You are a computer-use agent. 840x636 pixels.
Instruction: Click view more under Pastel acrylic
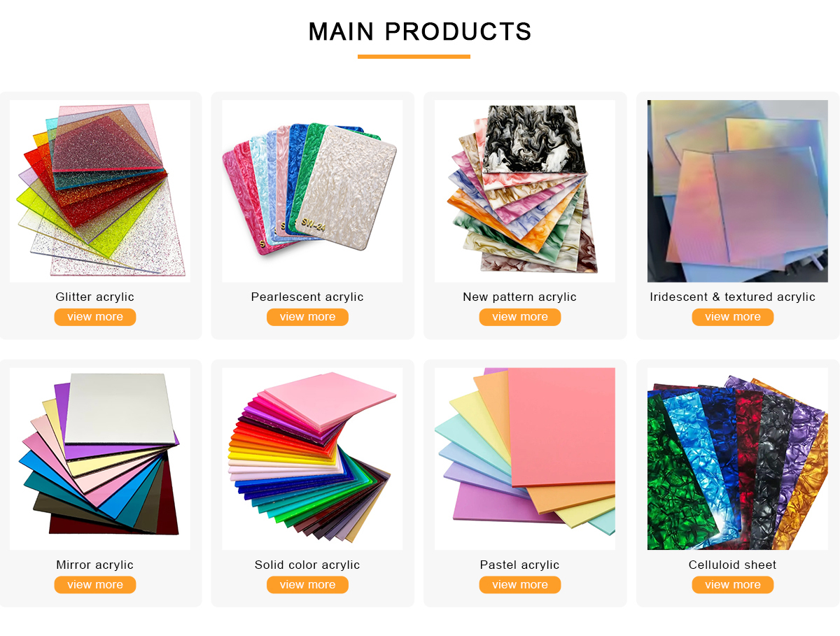tap(520, 585)
